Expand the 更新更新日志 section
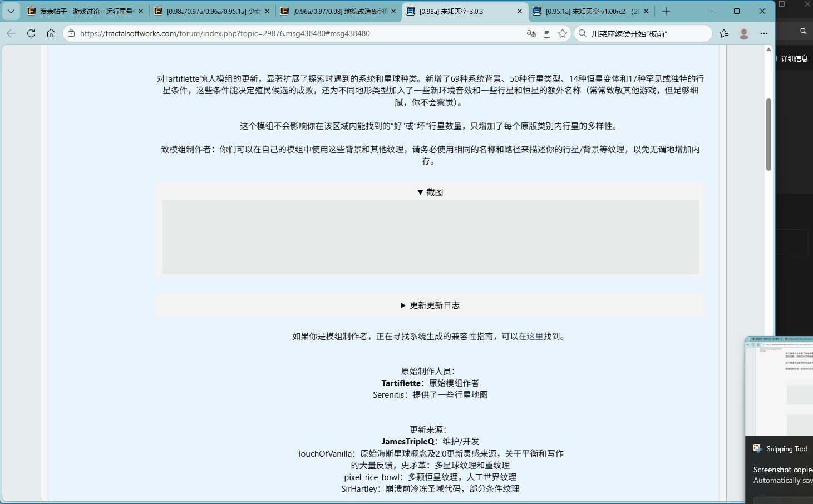Viewport: 813px width, 504px height. click(x=430, y=305)
